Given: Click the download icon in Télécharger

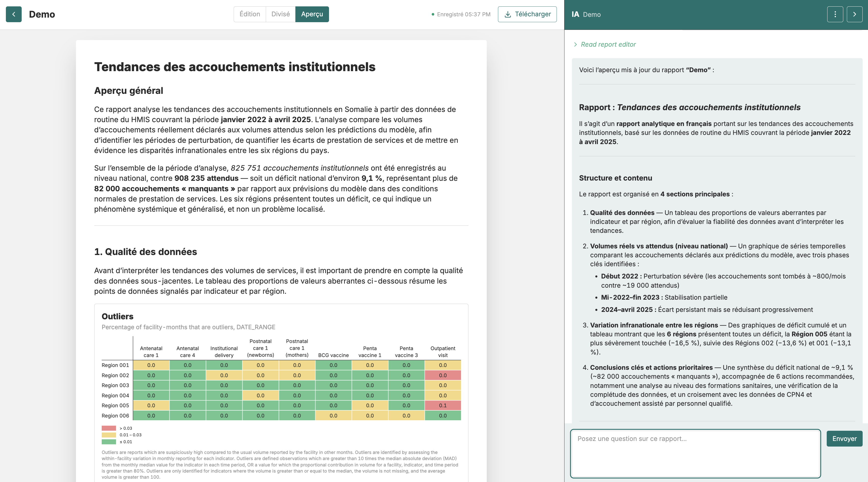Looking at the screenshot, I should coord(508,14).
